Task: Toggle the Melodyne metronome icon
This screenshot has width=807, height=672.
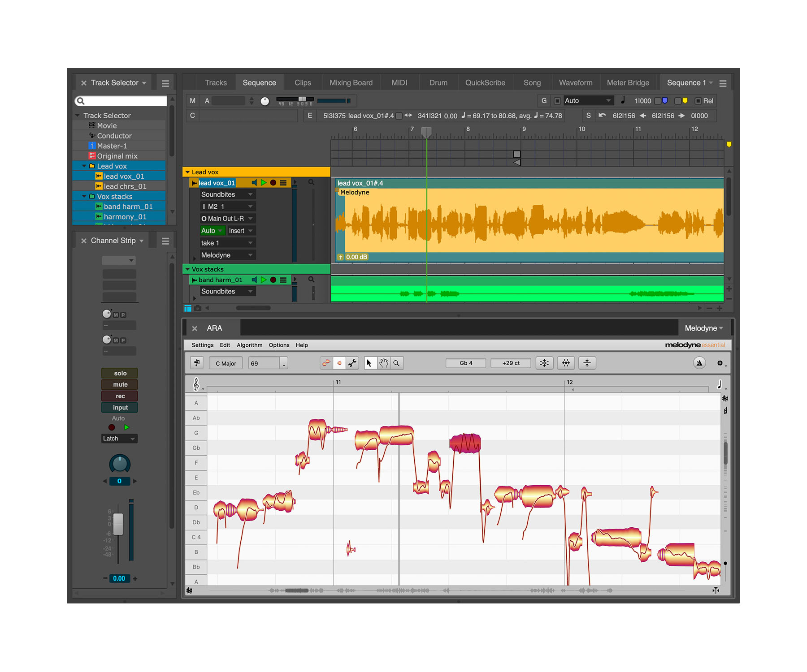Action: 699,363
